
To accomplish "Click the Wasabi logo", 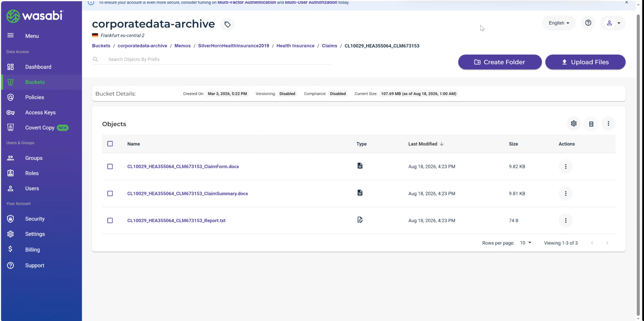I will 35,16.
